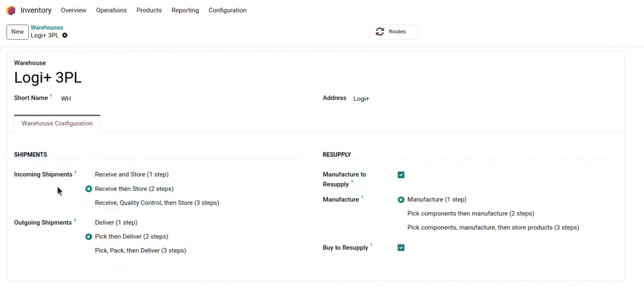Screen dimensions: 644x304
Task: Select Pick components, manufacture, then store products
Action: pos(401,228)
